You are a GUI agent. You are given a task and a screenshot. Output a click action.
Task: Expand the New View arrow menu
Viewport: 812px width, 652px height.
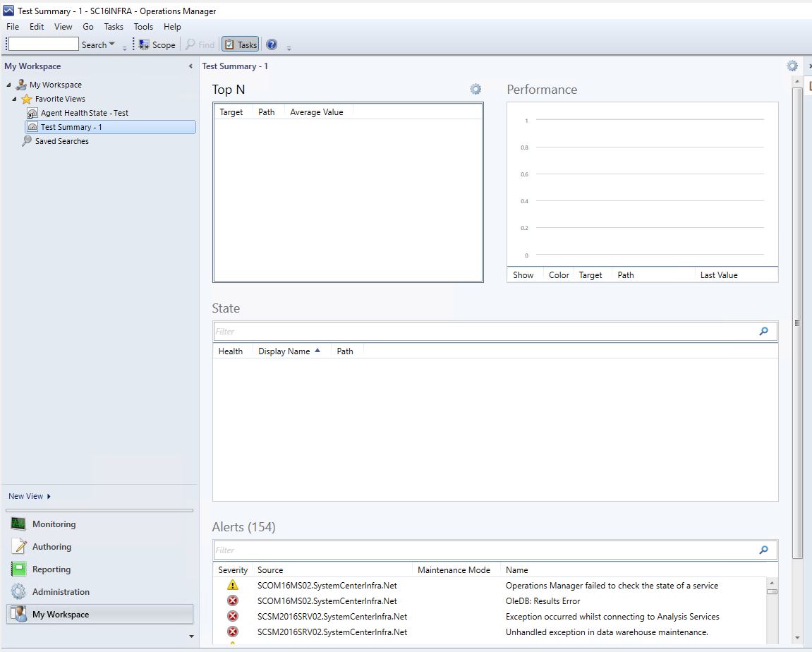(x=49, y=496)
